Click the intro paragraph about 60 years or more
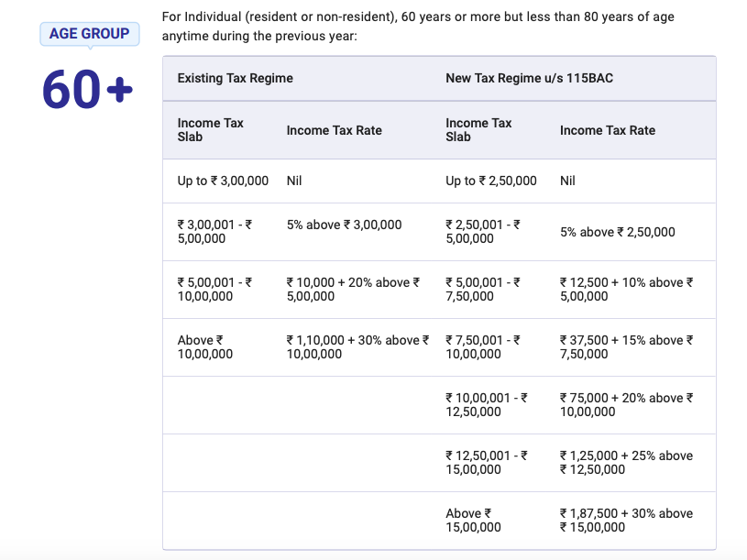This screenshot has width=747, height=560. (x=418, y=27)
